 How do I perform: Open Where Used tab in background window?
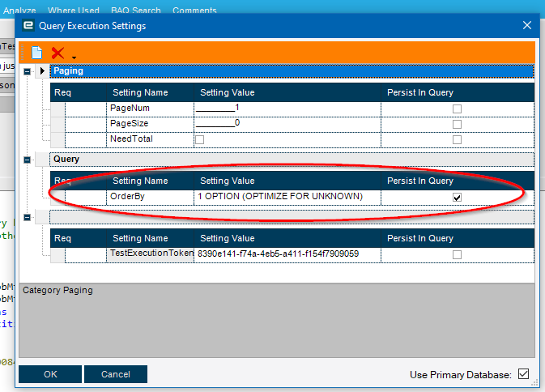(x=74, y=10)
